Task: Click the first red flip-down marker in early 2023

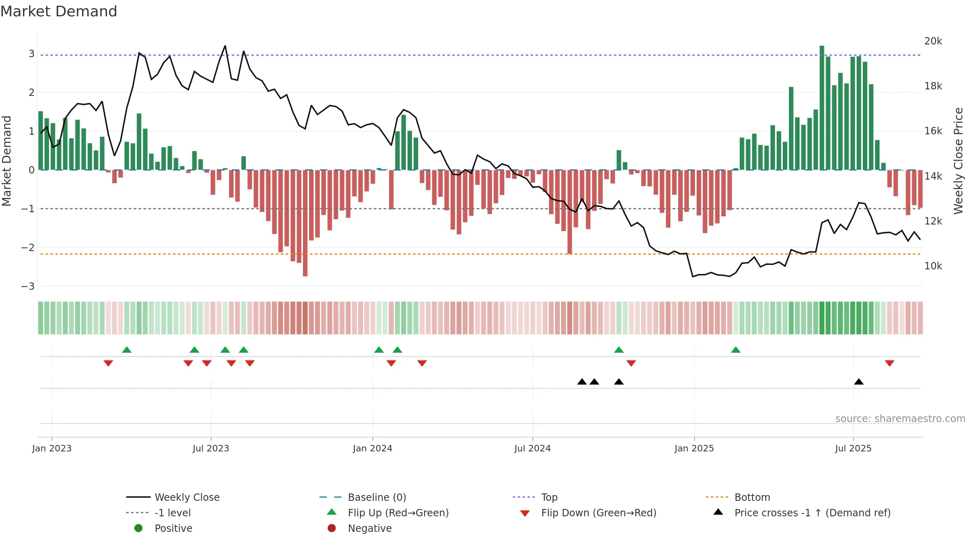Action: 108,363
